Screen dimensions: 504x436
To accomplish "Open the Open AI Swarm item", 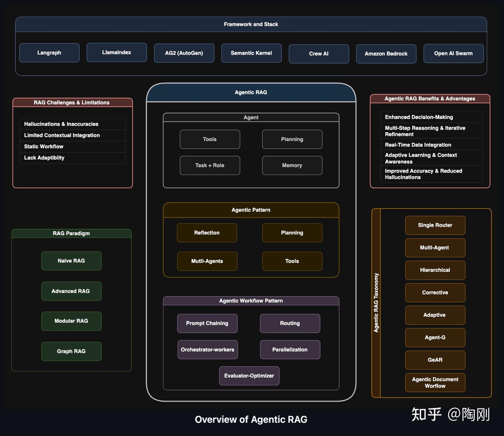I will coord(453,53).
